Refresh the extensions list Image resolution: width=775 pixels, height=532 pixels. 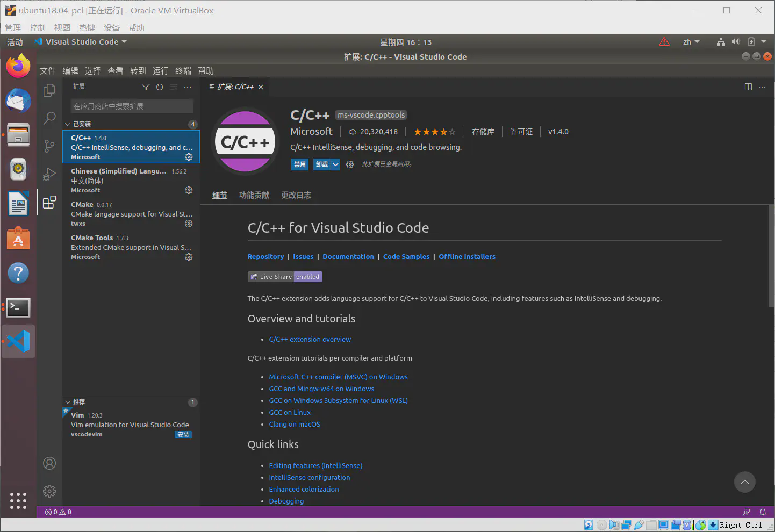click(x=160, y=87)
